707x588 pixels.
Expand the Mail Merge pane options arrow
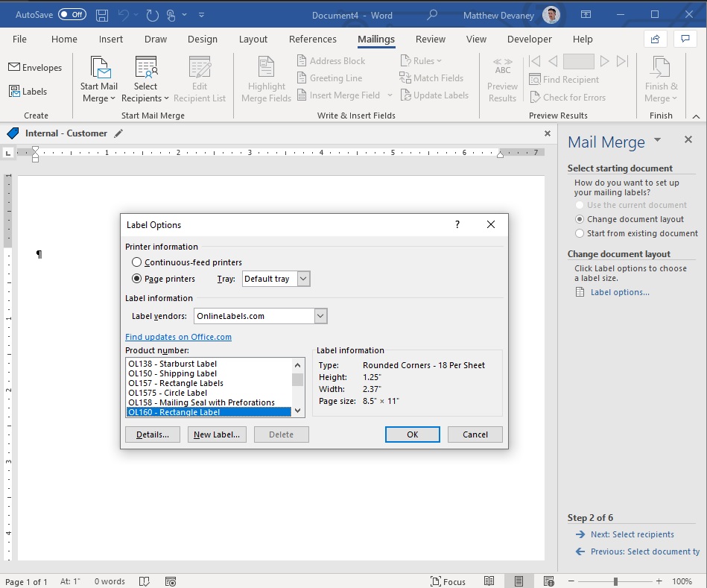click(657, 140)
